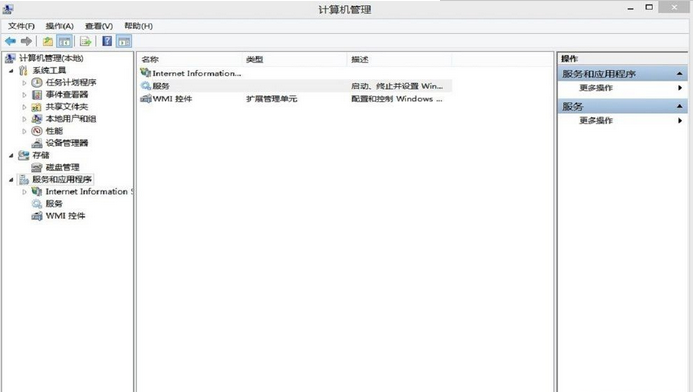693x392 pixels.
Task: Click the 服务 icon in center list
Action: [x=145, y=86]
